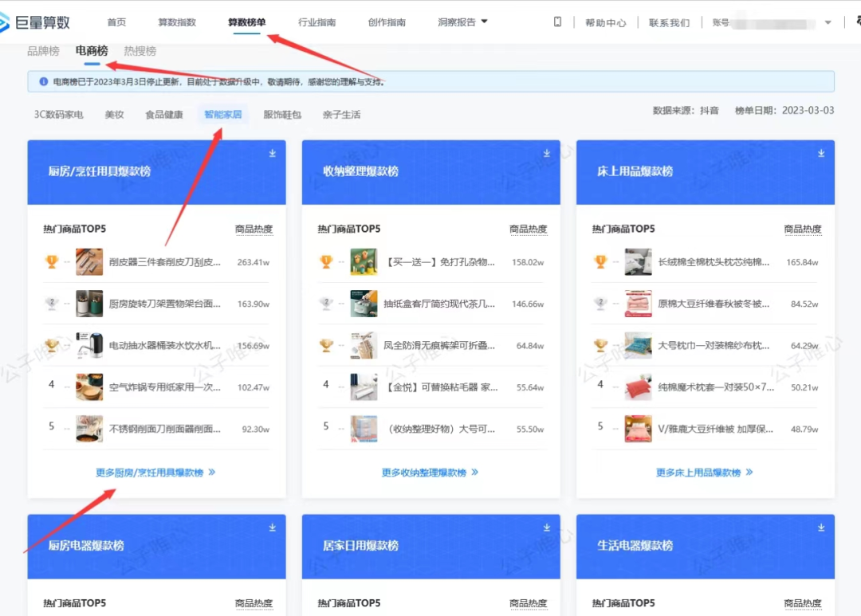Download the 厨房/烹饪用具爆款榜 ranking data

pyautogui.click(x=272, y=153)
